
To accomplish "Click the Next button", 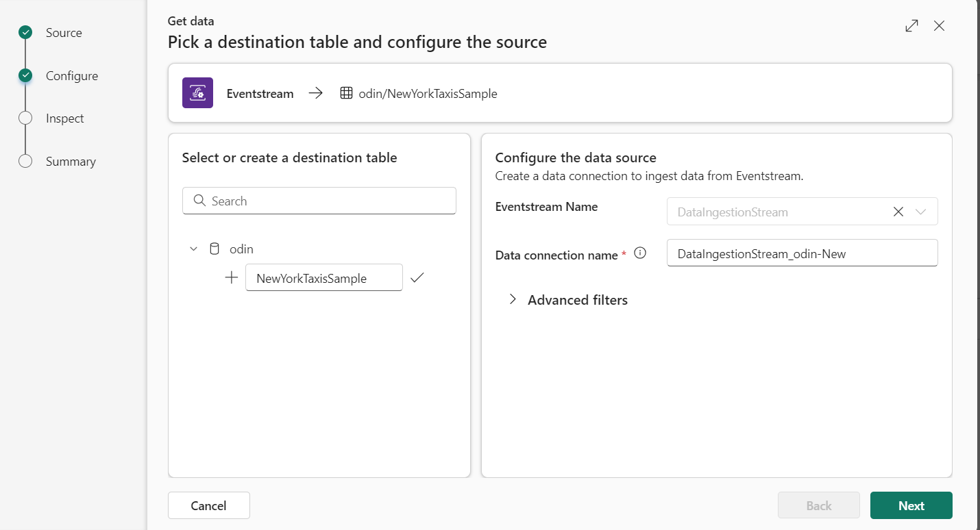I will pos(911,505).
